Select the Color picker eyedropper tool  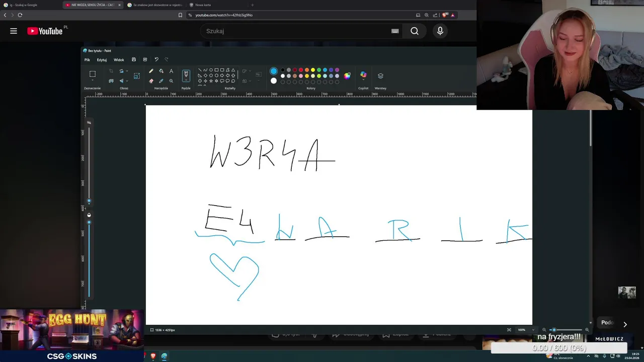[x=161, y=81]
